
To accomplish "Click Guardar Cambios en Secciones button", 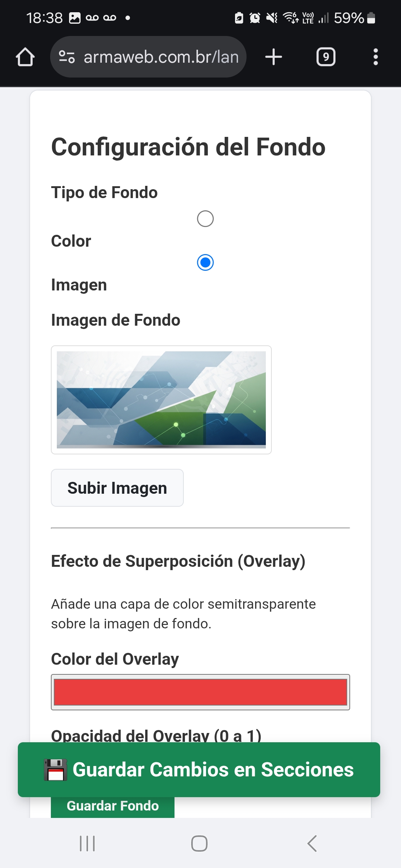I will pyautogui.click(x=199, y=770).
